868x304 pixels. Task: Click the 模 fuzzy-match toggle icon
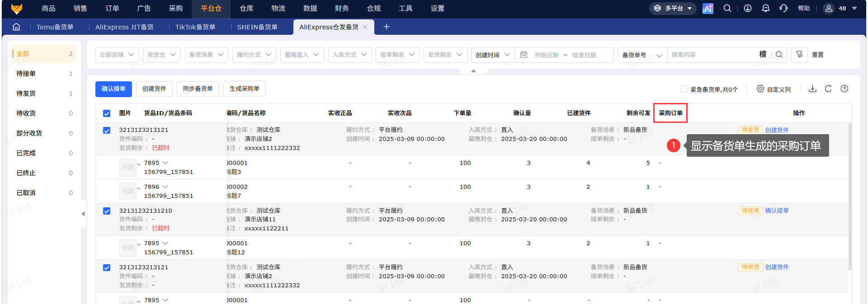coord(763,54)
